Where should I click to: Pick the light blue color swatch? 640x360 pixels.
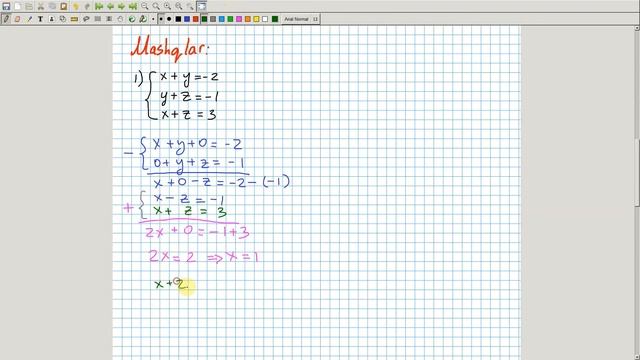pos(222,19)
